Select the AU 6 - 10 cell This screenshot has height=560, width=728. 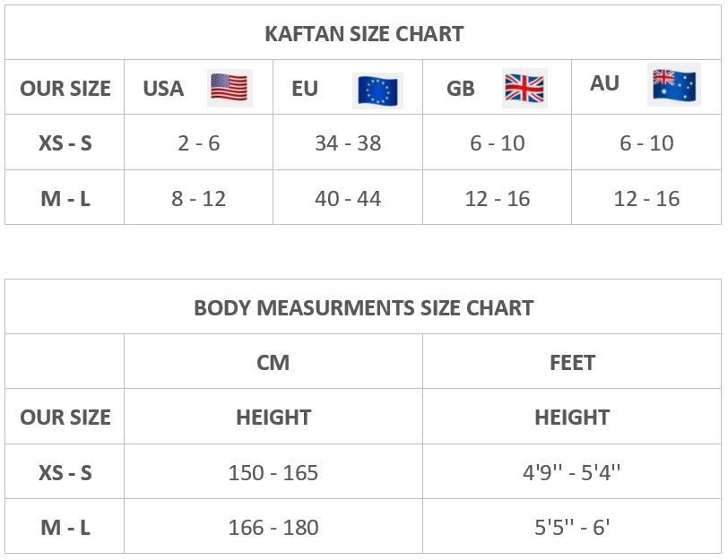point(646,143)
